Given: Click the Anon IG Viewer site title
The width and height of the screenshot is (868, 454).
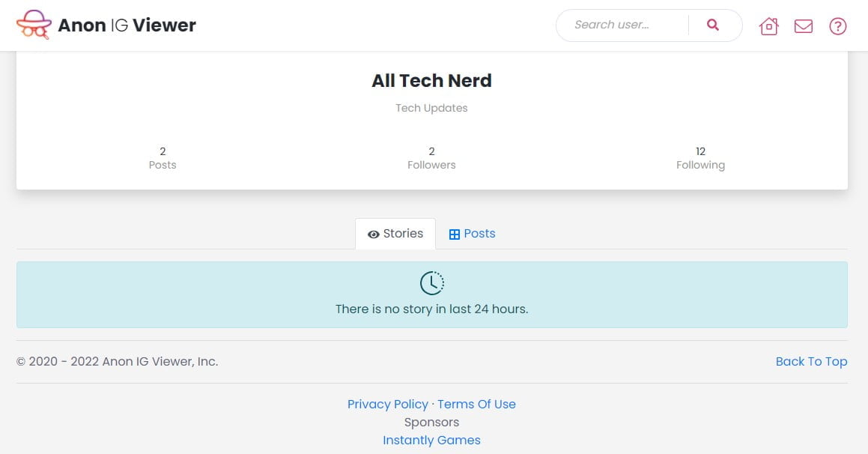Looking at the screenshot, I should tap(127, 25).
